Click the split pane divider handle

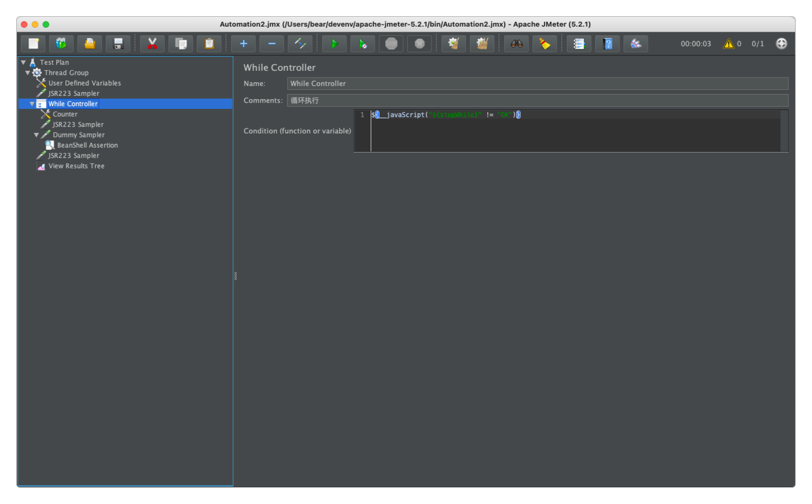tap(235, 276)
